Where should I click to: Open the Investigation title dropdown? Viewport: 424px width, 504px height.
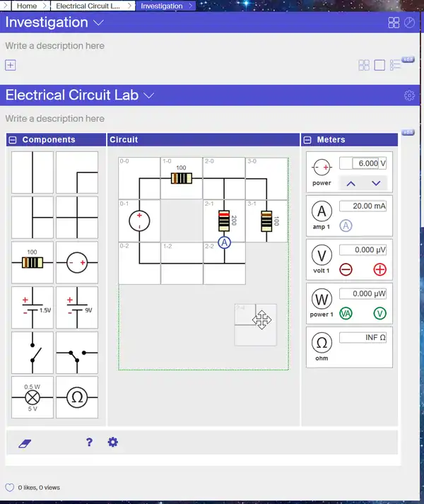tap(98, 23)
